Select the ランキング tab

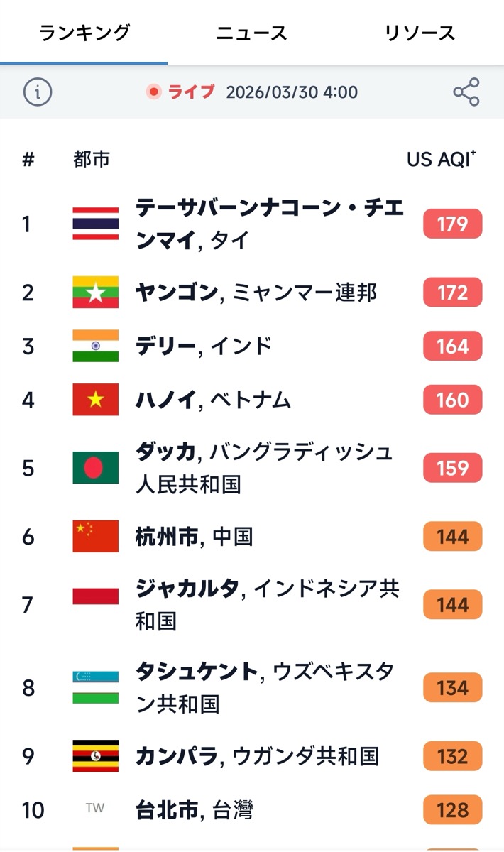pos(84,33)
